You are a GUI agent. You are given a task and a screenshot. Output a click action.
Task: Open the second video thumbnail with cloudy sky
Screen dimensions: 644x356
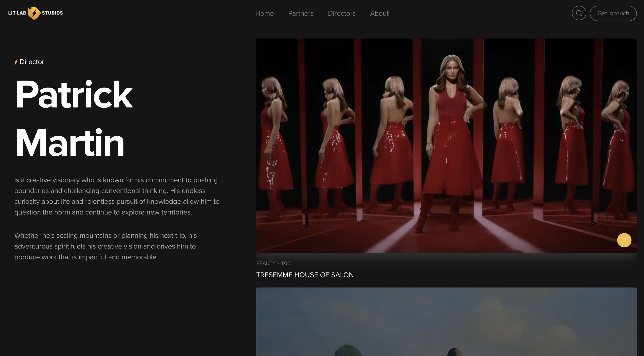446,322
